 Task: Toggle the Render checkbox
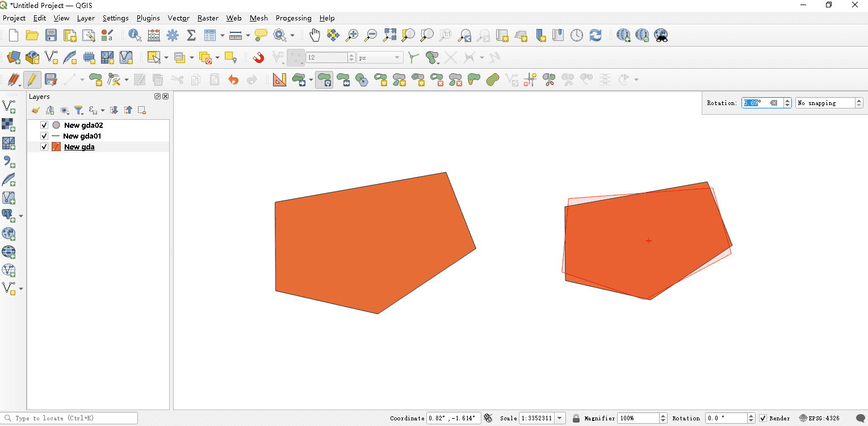click(763, 418)
